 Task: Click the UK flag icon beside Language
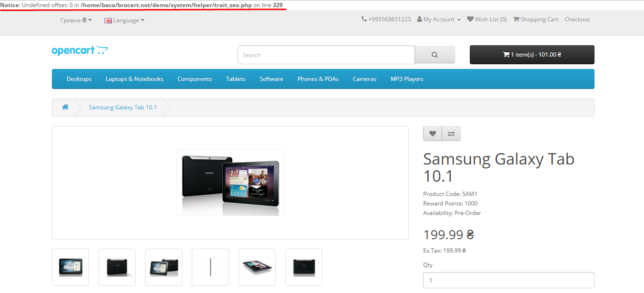coord(108,20)
